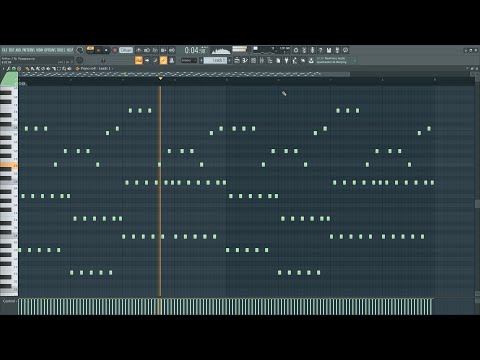Screen dimensions: 480x360
Task: Click the tempo display field
Action: click(126, 50)
